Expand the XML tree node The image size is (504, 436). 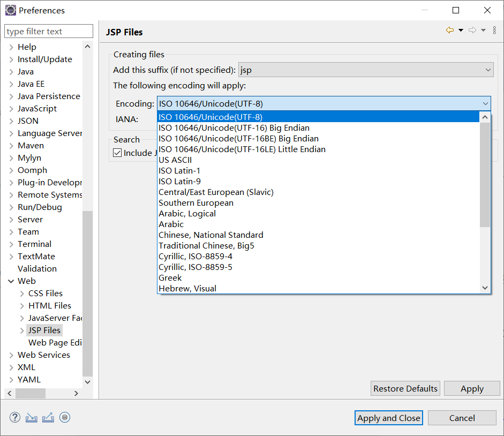(x=11, y=367)
